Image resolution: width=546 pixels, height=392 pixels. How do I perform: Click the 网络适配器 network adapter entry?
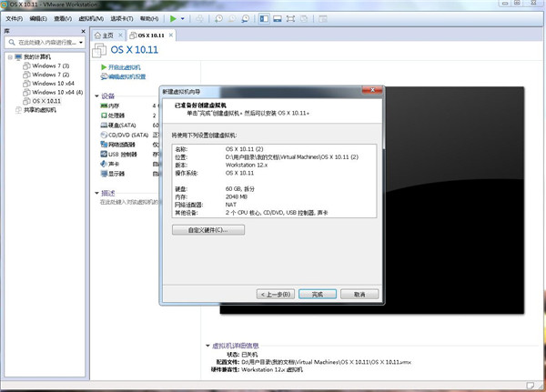point(117,145)
